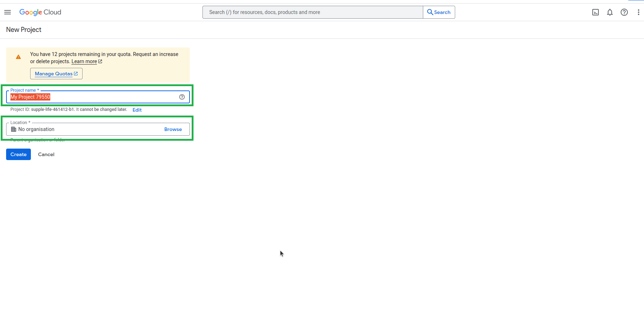The width and height of the screenshot is (644, 318).
Task: Focus the top resource search box
Action: click(312, 12)
